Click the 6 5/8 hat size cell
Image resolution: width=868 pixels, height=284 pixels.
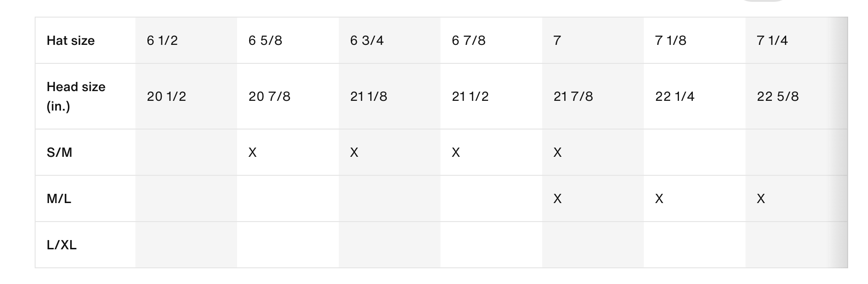click(265, 41)
